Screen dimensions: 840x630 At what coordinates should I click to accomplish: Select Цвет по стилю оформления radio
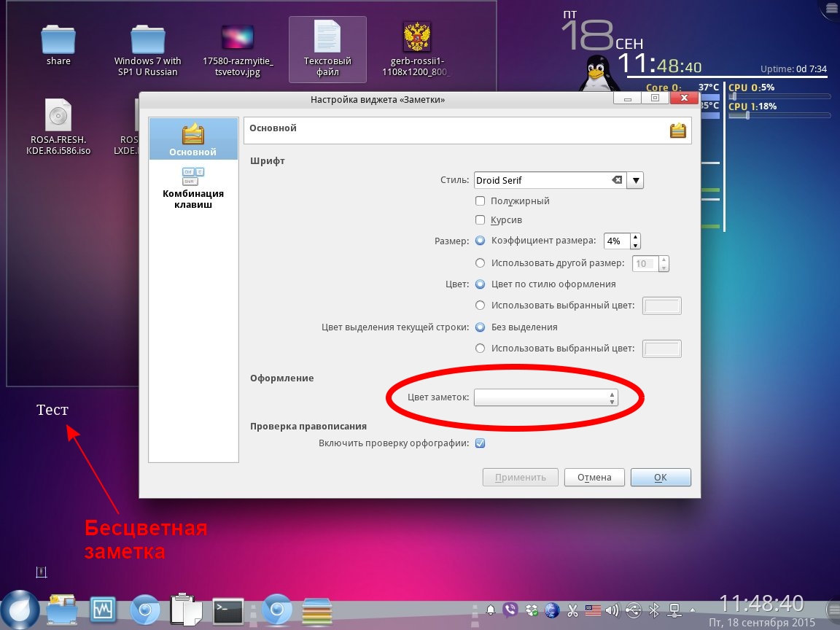pos(480,284)
